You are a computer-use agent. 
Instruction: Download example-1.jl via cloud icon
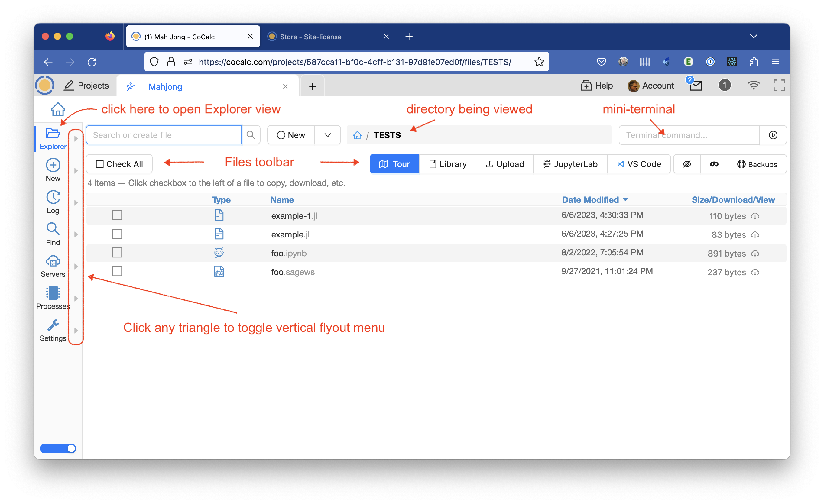755,216
